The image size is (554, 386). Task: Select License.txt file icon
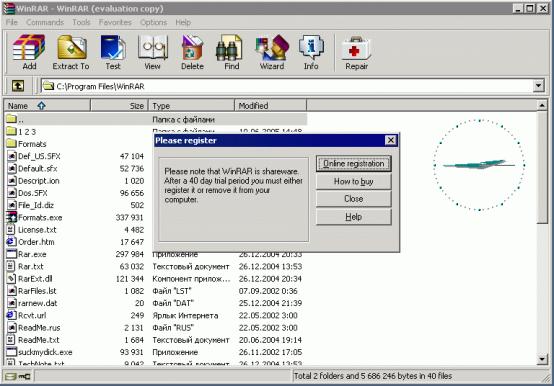point(11,230)
